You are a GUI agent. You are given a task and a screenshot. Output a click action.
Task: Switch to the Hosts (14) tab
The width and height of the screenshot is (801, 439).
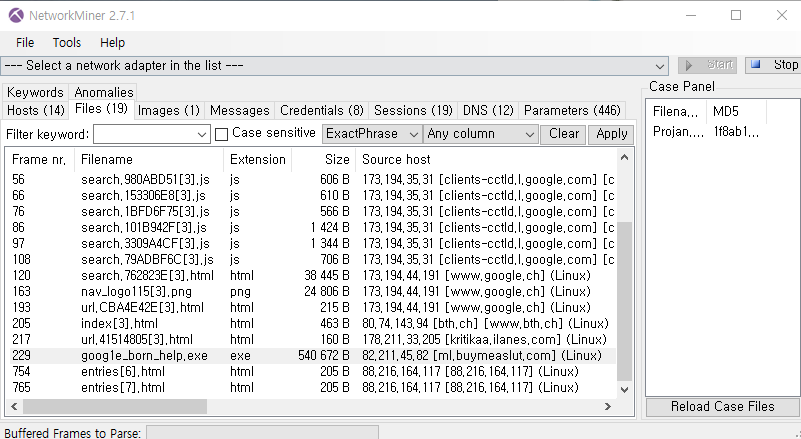[35, 110]
